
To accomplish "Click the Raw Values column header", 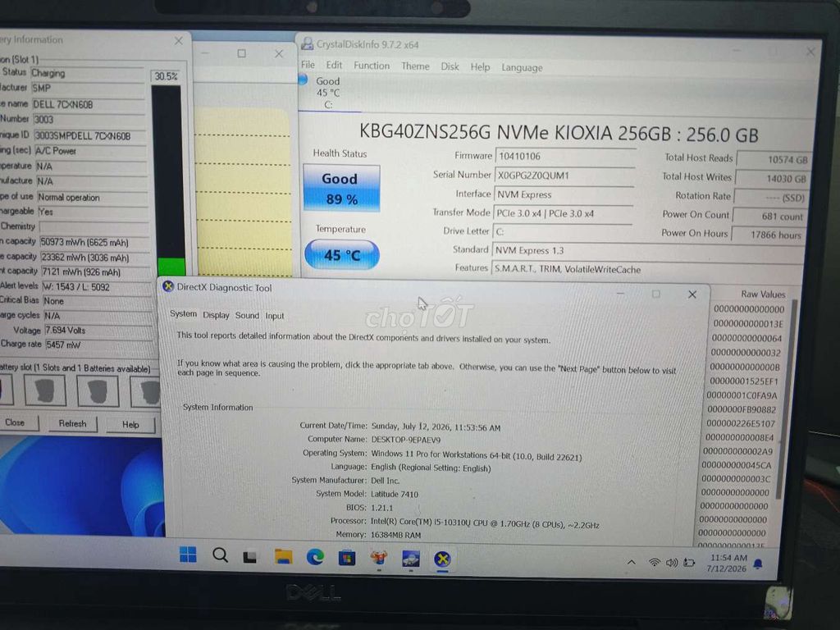I will [762, 294].
